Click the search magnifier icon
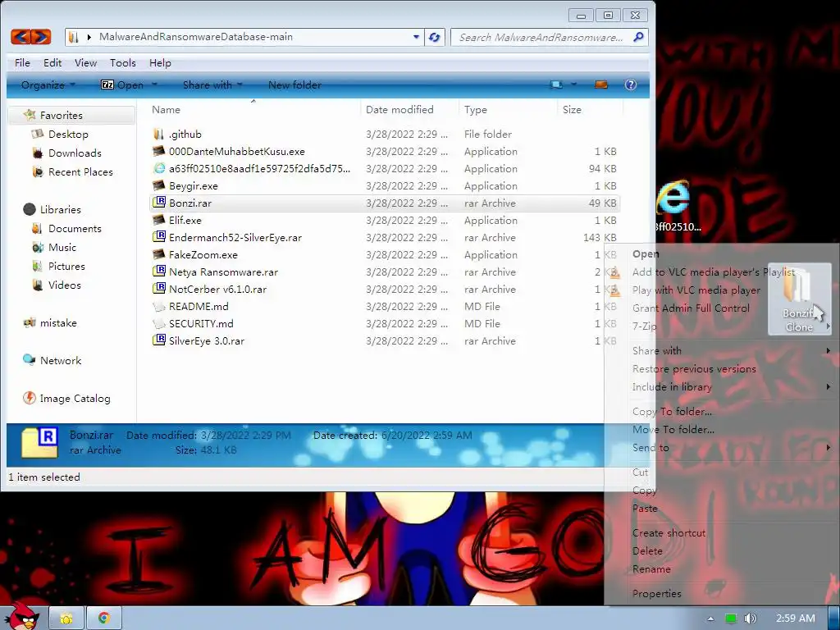 [638, 37]
